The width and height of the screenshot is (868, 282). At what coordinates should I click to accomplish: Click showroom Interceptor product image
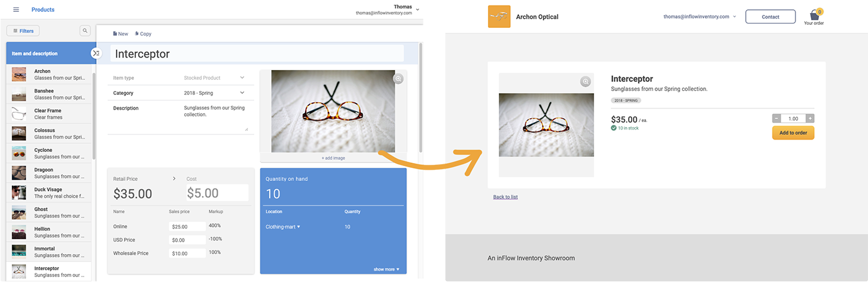point(546,125)
